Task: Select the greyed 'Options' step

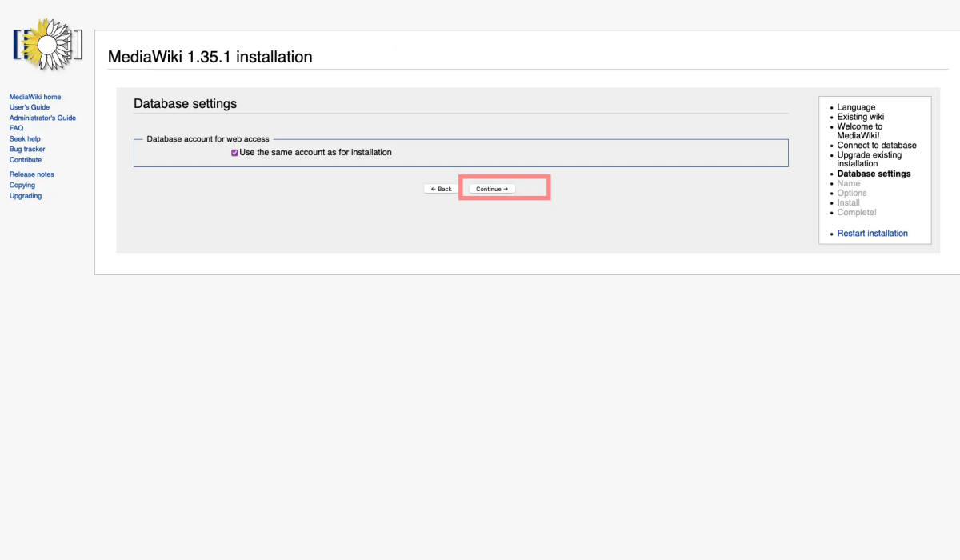Action: (852, 193)
